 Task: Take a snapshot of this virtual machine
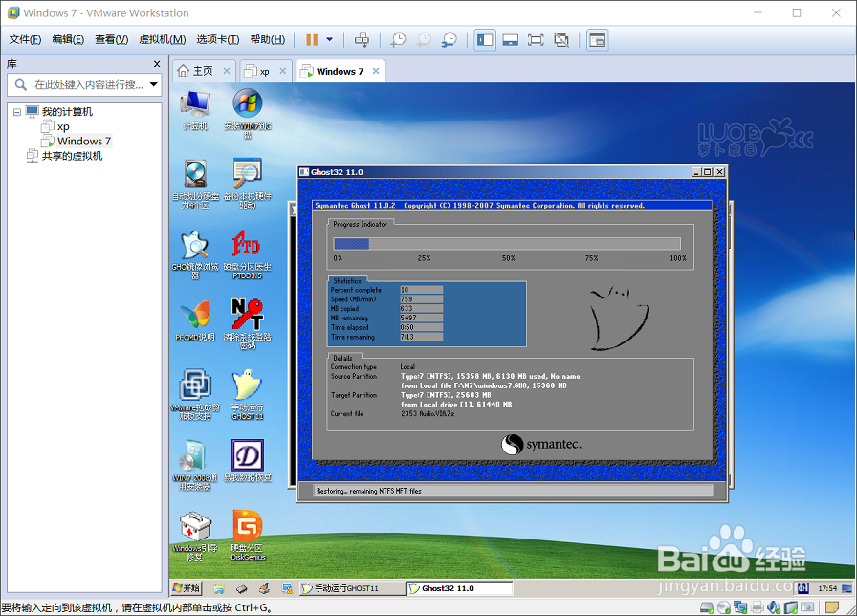pos(399,40)
